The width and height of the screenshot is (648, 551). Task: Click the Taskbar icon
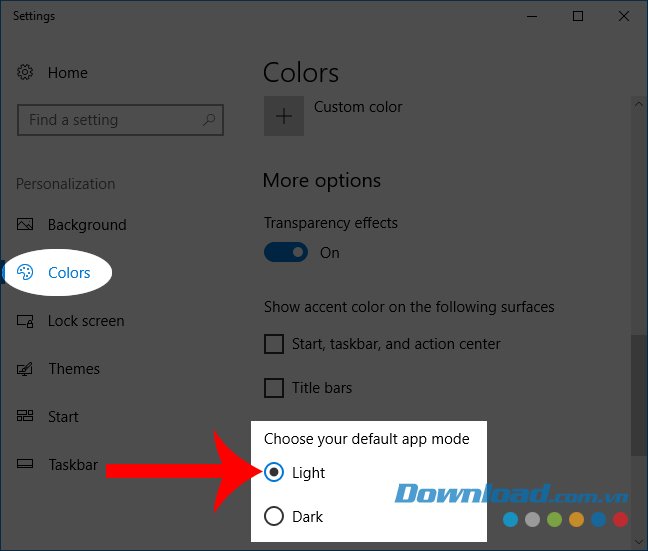pos(25,464)
